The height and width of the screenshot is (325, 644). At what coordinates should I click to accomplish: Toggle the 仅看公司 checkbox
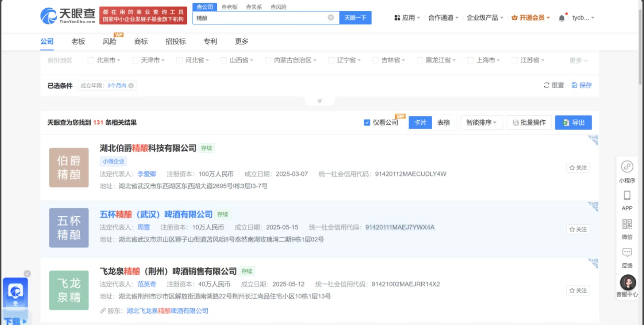[367, 123]
